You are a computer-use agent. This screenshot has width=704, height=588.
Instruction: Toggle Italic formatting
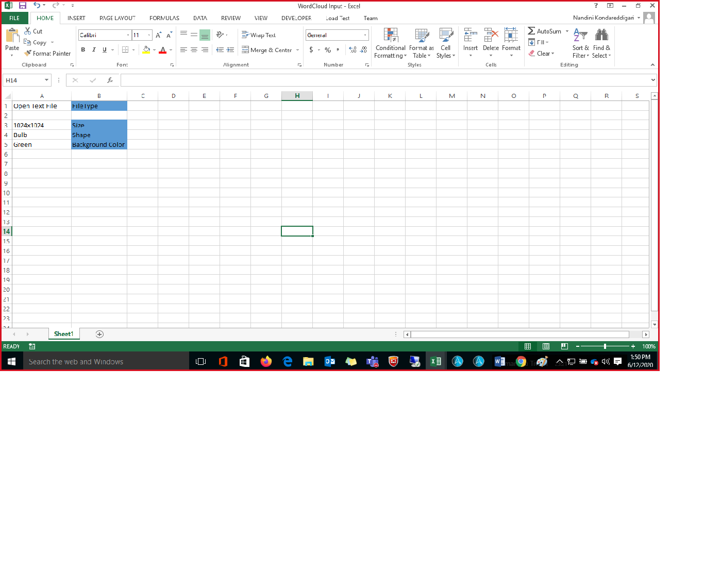tap(94, 50)
